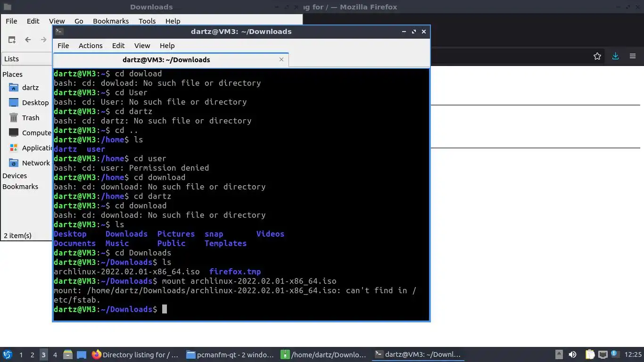Click the terminal icon in QTerminal title bar
The height and width of the screenshot is (362, 644).
pos(59,32)
